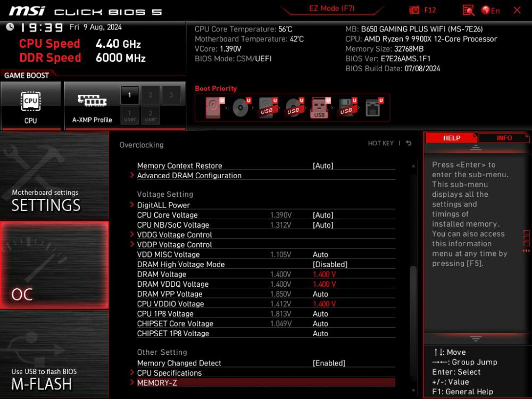Viewport: 532px width, 399px height.
Task: Select A-XMP user profile 1
Action: pos(130,115)
